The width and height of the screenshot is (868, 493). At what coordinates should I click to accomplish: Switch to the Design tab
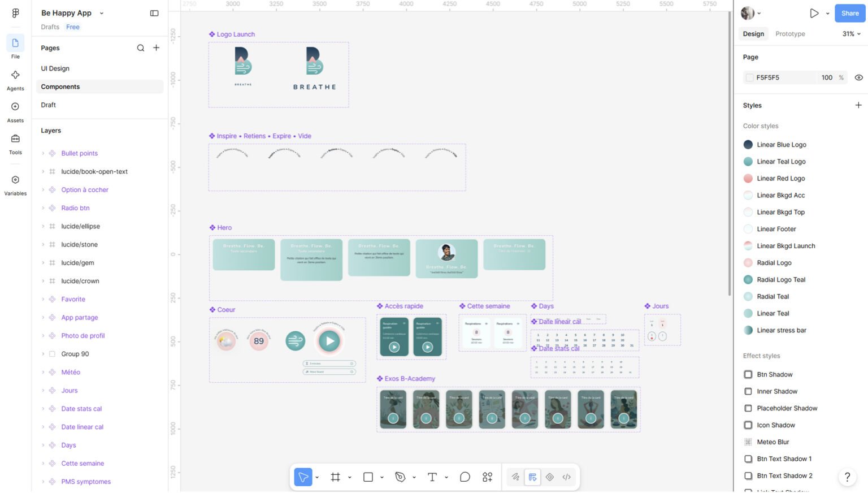(753, 34)
